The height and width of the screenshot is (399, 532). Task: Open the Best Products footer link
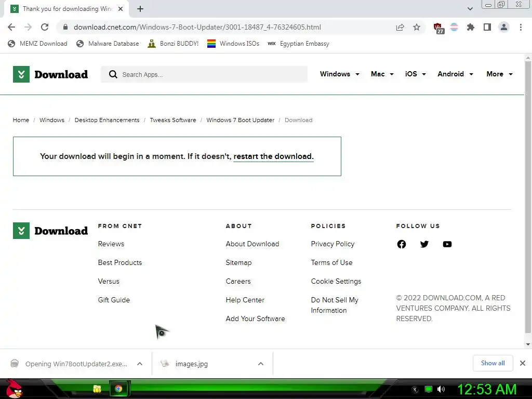coord(120,262)
